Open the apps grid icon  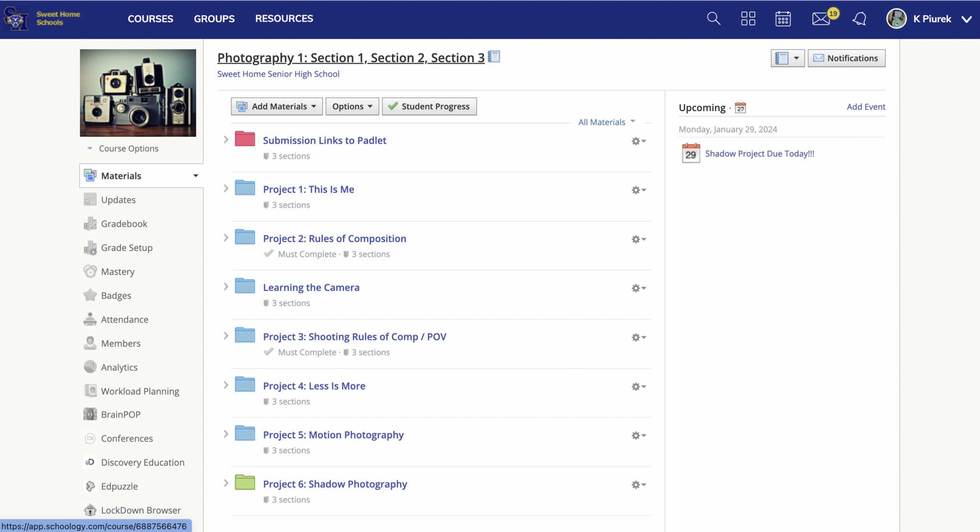pos(748,19)
